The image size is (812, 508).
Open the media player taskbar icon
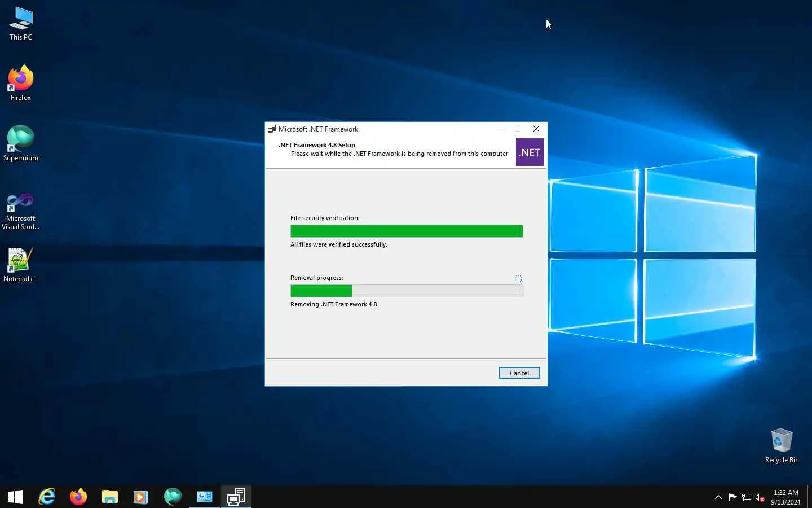(x=141, y=497)
